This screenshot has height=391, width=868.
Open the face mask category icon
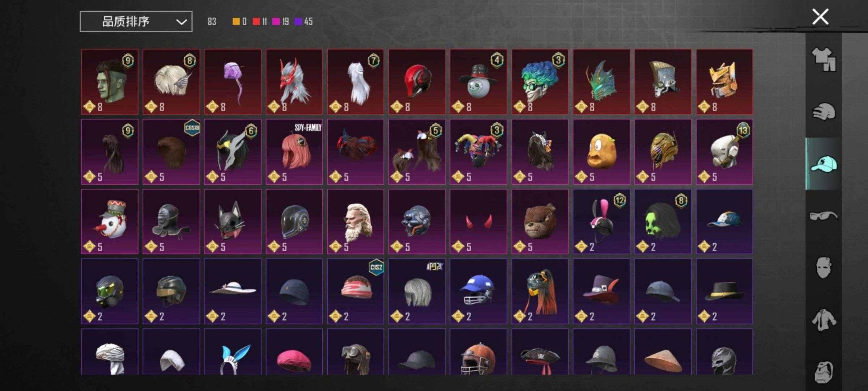(x=824, y=268)
